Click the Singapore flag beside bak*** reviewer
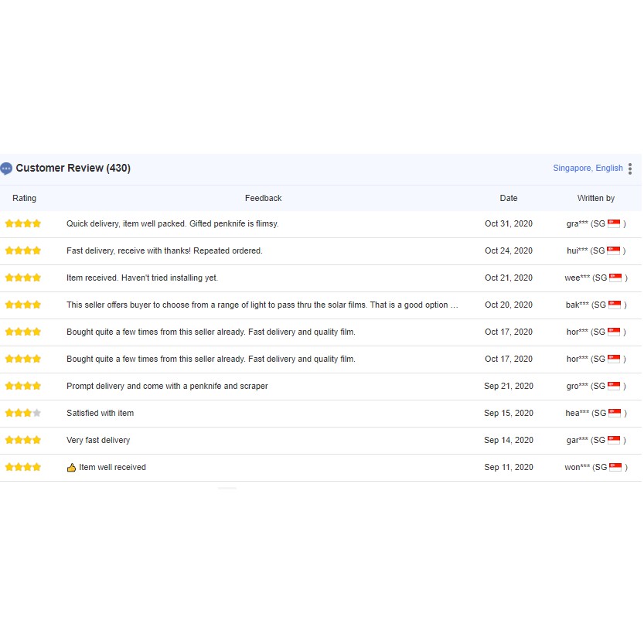Image resolution: width=644 pixels, height=644 pixels. coord(615,305)
